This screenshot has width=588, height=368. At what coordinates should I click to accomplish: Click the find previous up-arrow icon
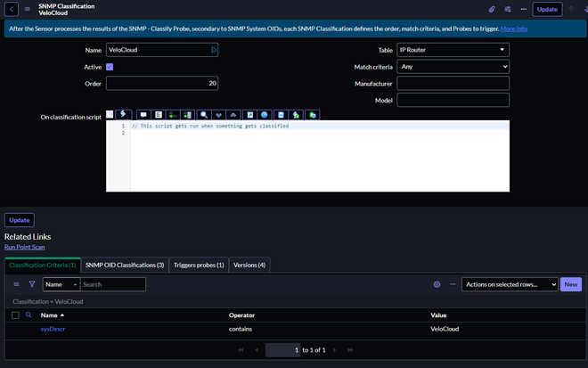tap(233, 115)
